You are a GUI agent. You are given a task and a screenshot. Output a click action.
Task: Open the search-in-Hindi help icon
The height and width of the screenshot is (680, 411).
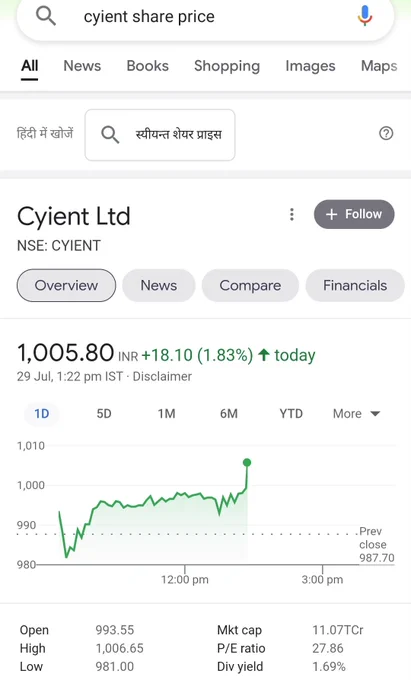tap(386, 133)
